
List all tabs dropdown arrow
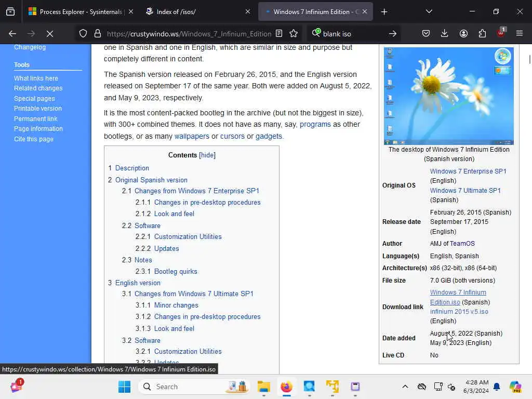(429, 11)
